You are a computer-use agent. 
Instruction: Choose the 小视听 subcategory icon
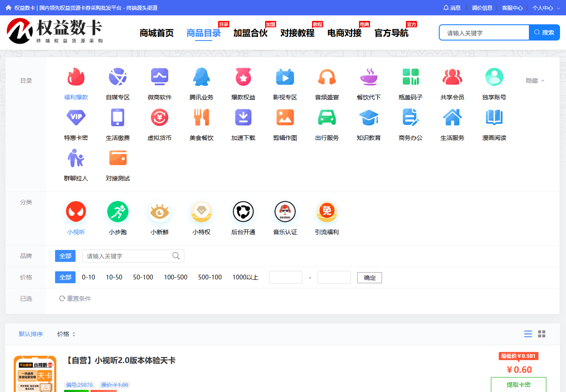click(x=76, y=212)
